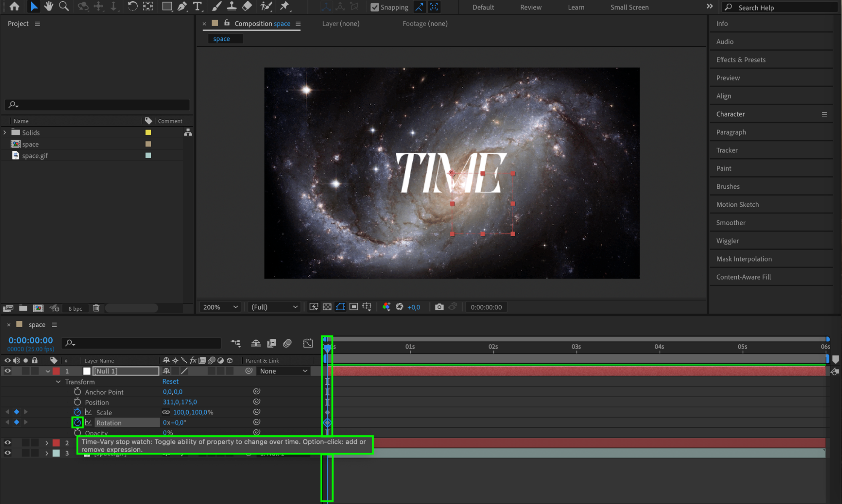
Task: Activate the Type tool
Action: click(x=197, y=6)
